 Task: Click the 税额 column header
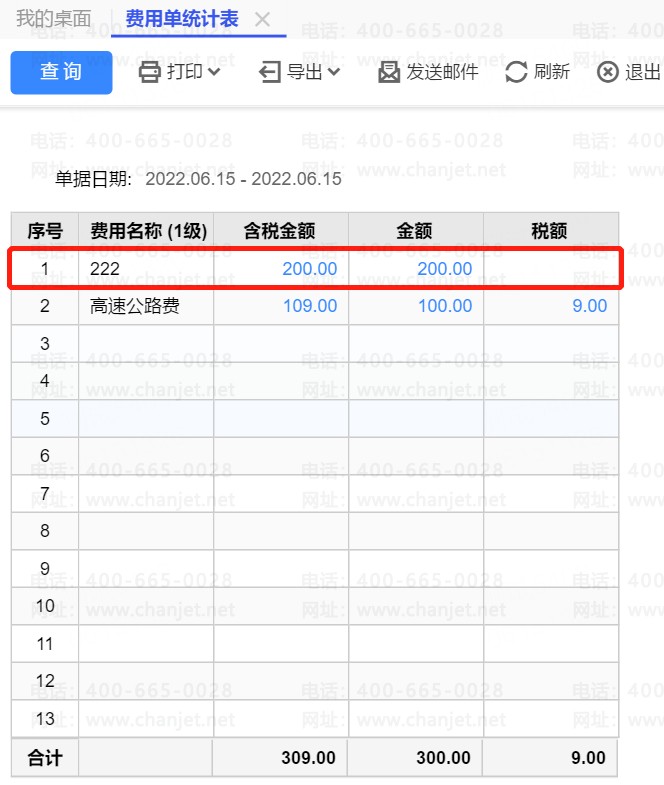[549, 232]
